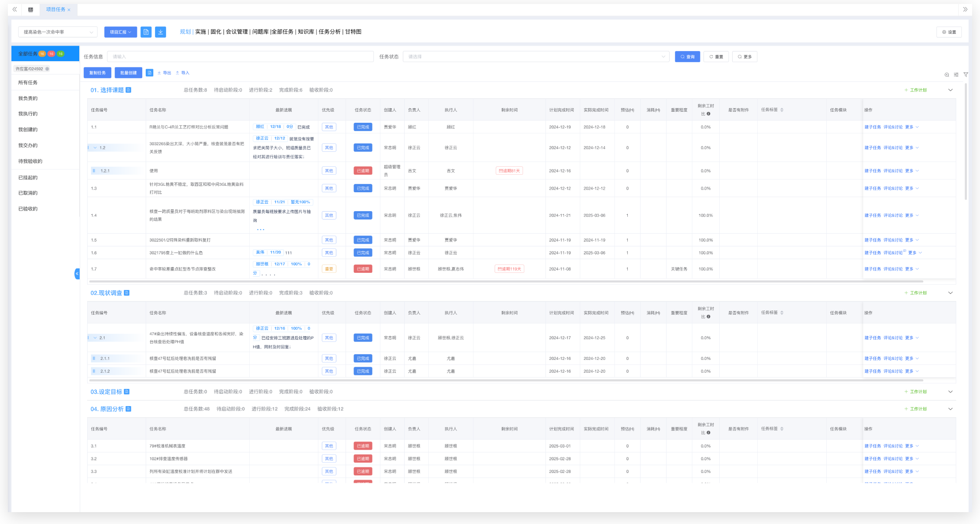Screen dimensions: 980x524
Task: Collapse the 02.现状调查 section chevron
Action: click(x=951, y=293)
